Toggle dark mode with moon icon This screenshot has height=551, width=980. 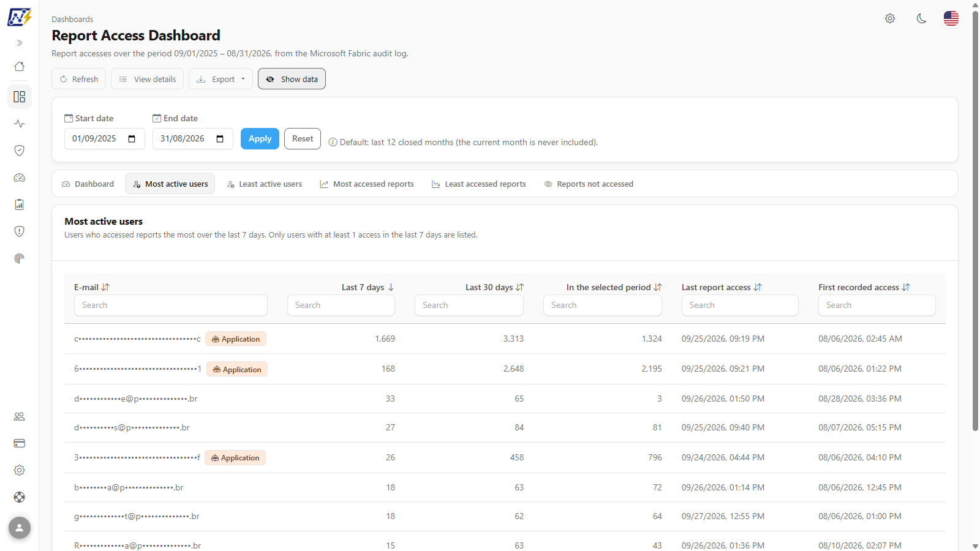[x=921, y=18]
